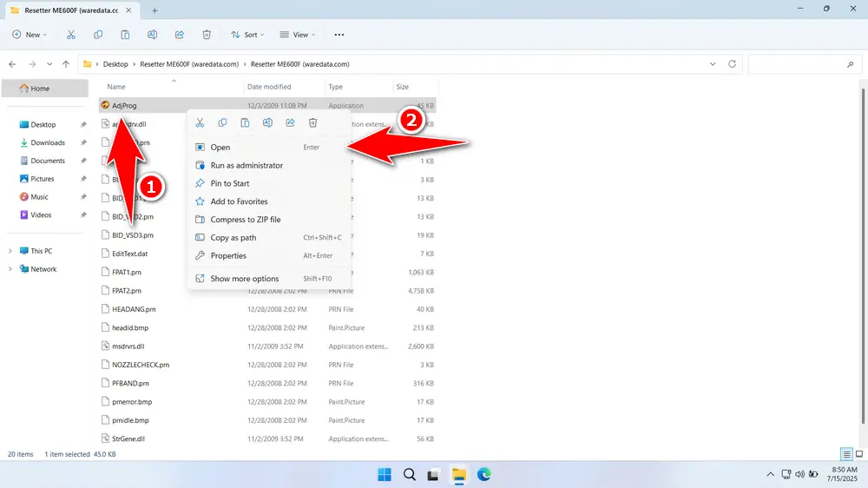868x488 pixels.
Task: Expand the Network tree node
Action: (10, 269)
